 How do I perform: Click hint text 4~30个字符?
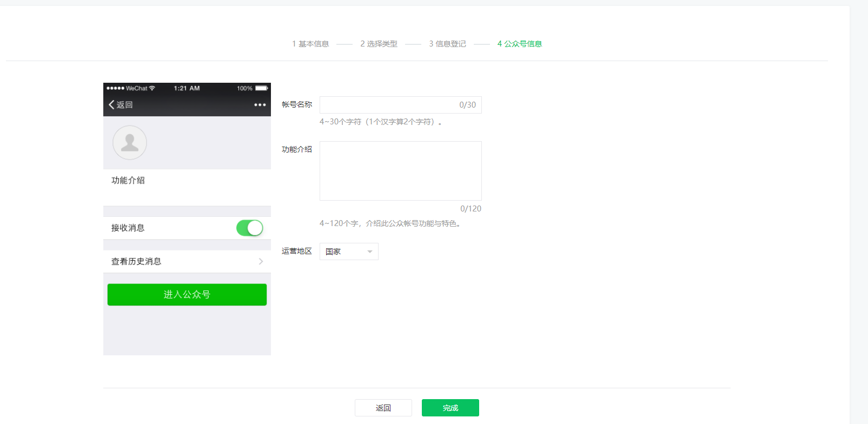[381, 122]
